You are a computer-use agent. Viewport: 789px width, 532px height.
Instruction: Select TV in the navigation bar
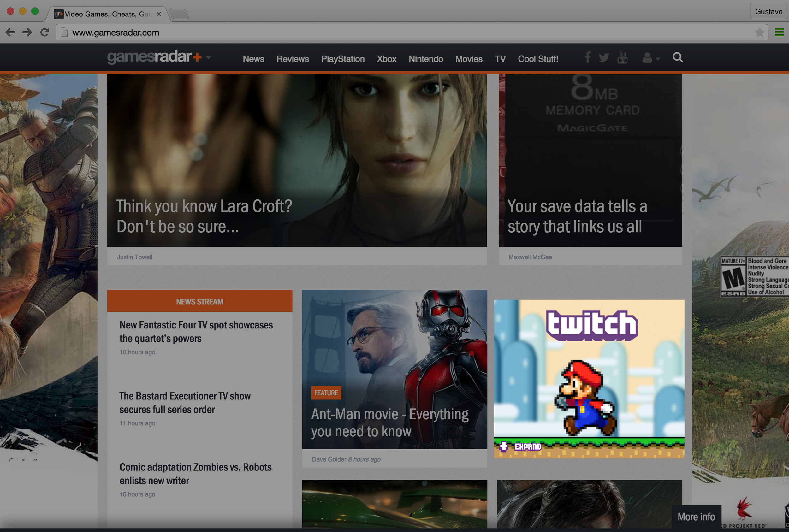500,59
